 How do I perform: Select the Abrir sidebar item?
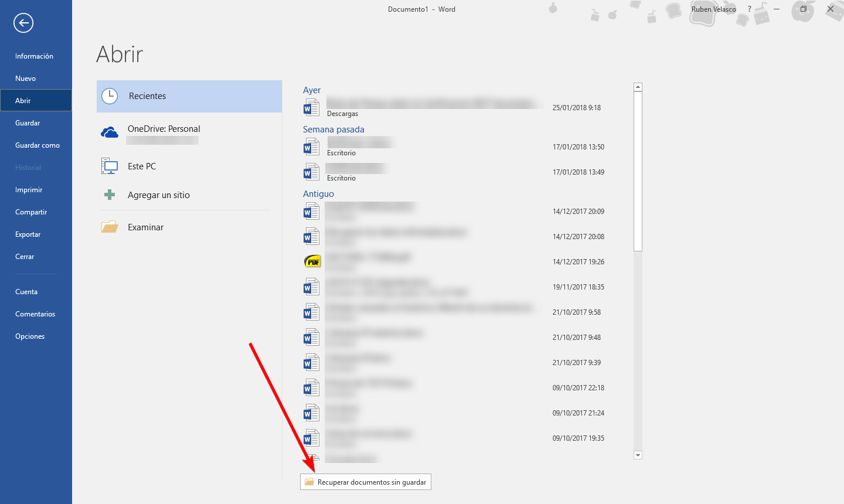pos(36,101)
